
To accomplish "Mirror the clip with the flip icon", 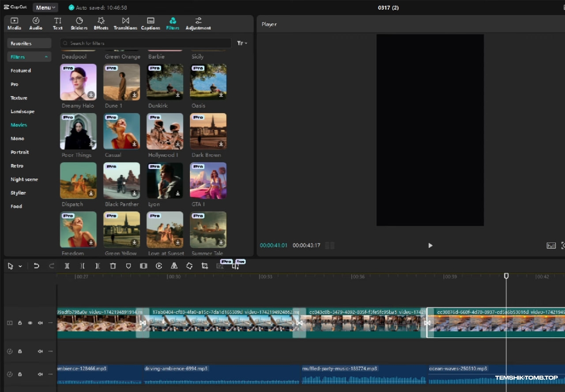I will click(x=174, y=266).
